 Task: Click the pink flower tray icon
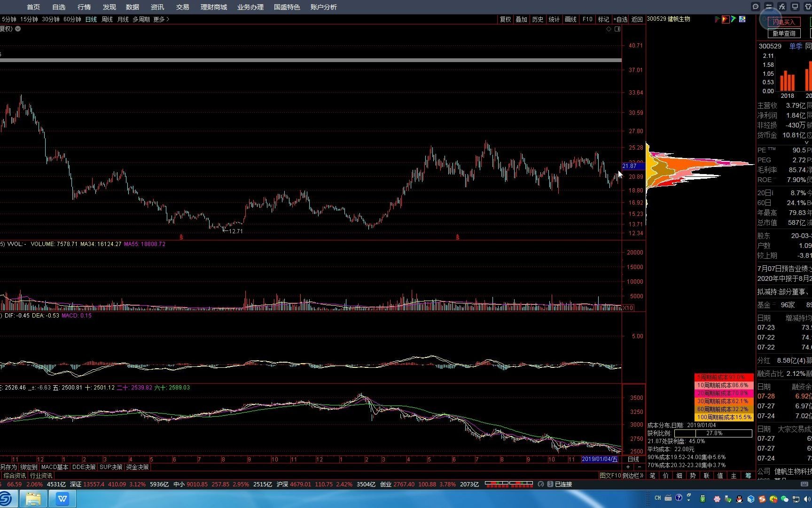(717, 499)
